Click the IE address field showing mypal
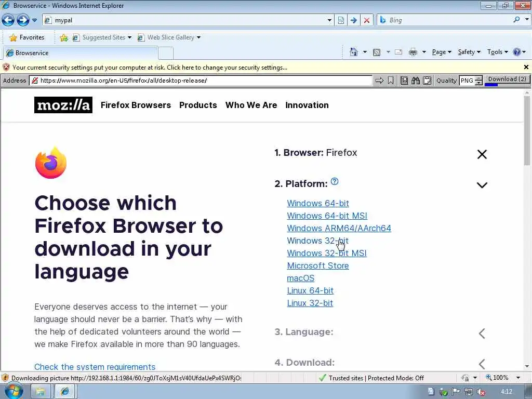This screenshot has width=532, height=399. click(184, 20)
